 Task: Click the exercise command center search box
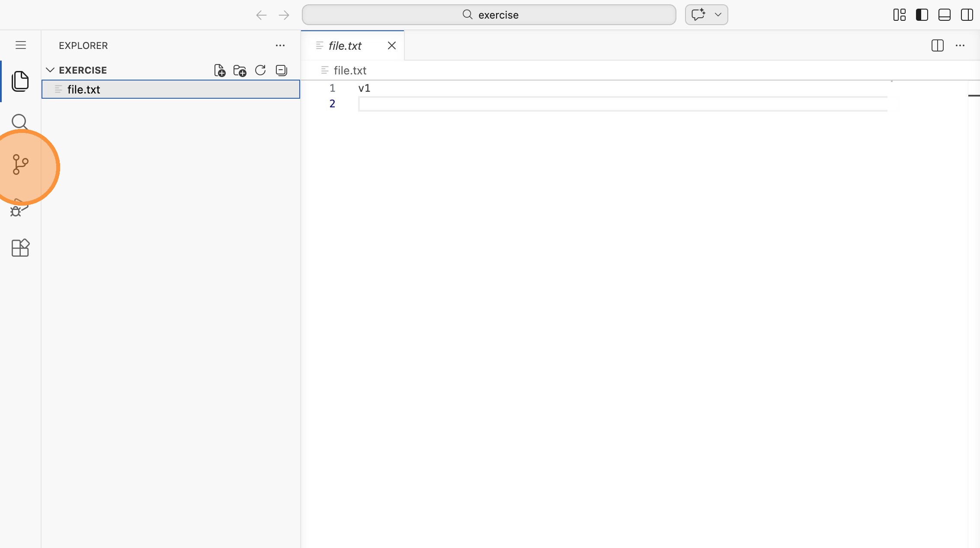coord(489,15)
